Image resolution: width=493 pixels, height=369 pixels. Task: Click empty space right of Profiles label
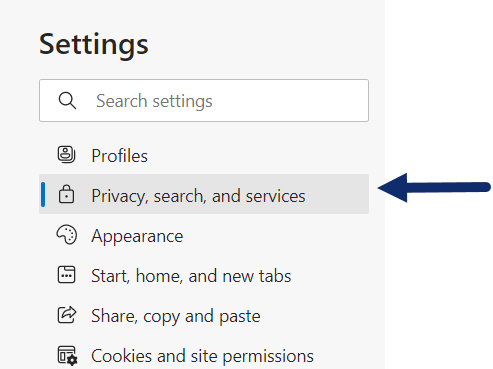click(258, 155)
